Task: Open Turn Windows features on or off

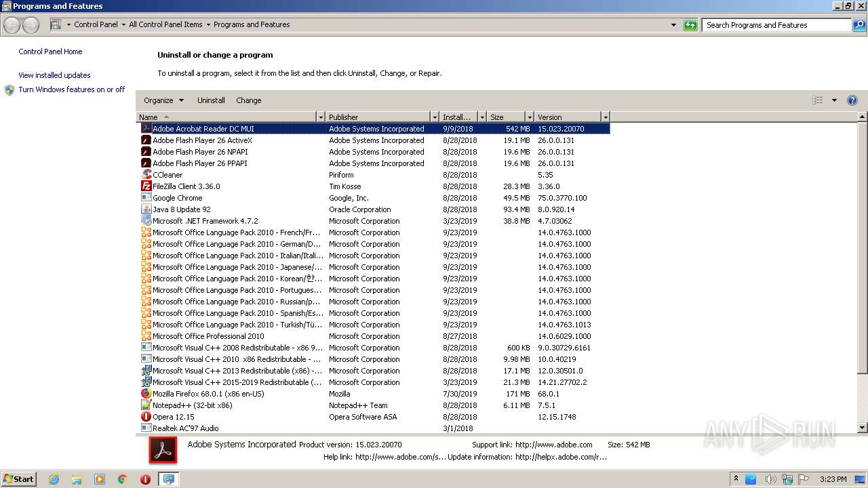Action: [71, 89]
